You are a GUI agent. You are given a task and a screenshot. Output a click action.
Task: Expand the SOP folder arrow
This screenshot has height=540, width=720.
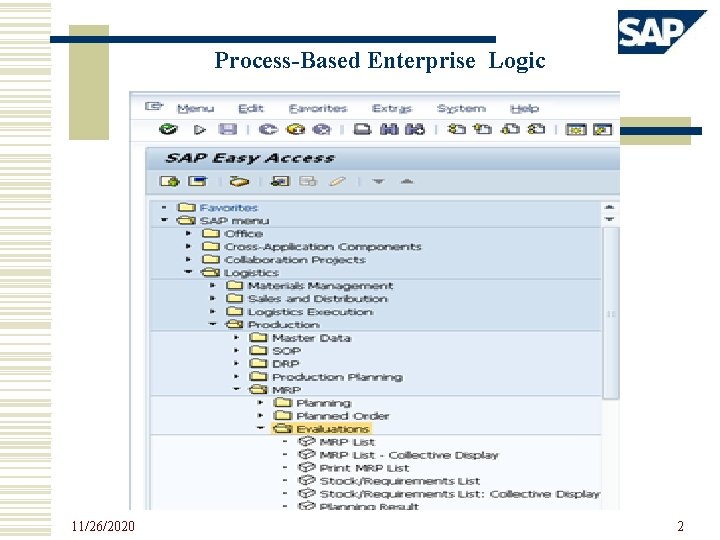click(236, 350)
